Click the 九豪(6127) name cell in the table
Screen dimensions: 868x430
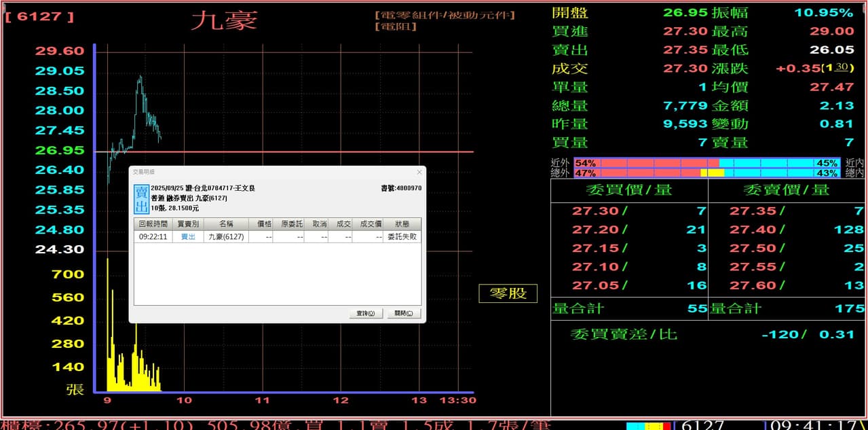click(226, 236)
